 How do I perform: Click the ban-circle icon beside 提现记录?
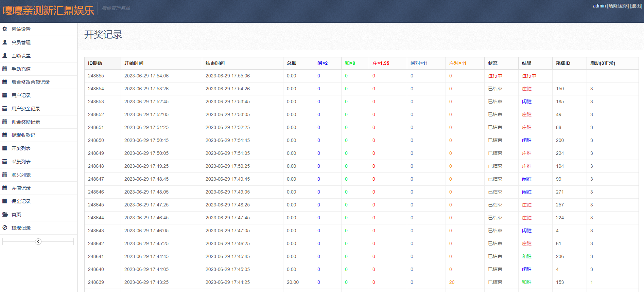click(5, 228)
